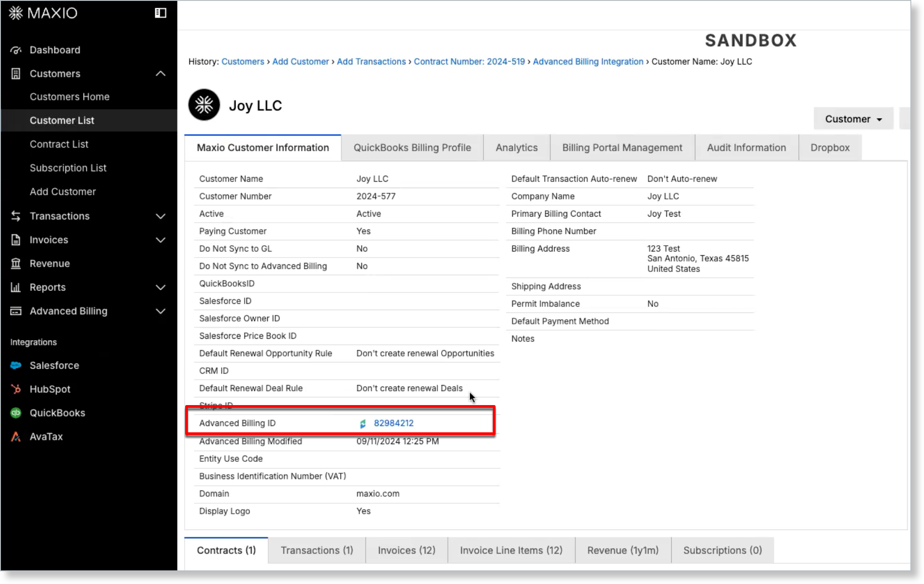Screen dimensions: 924x584
Task: Click the Advanced Billing ID sync icon
Action: [363, 424]
